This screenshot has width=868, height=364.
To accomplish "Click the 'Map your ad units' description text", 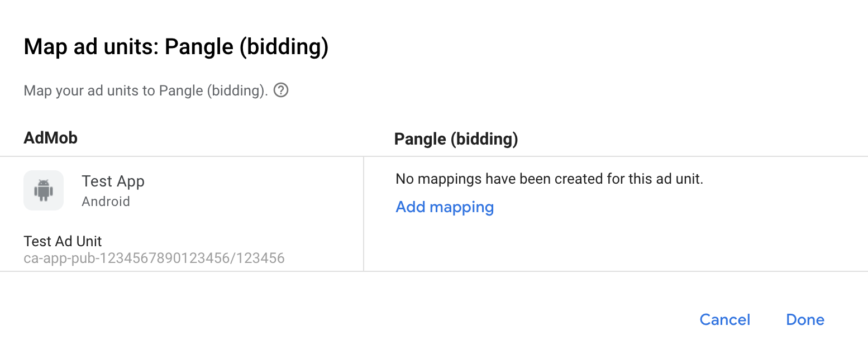I will pos(145,90).
